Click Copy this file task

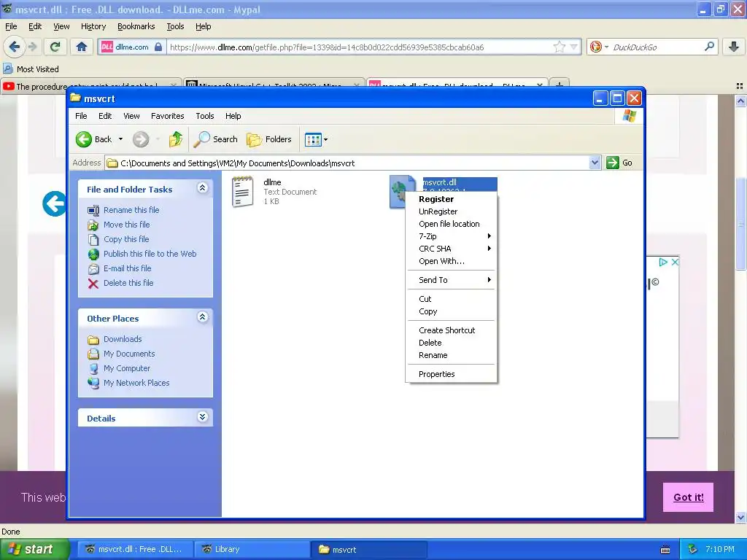(x=126, y=239)
